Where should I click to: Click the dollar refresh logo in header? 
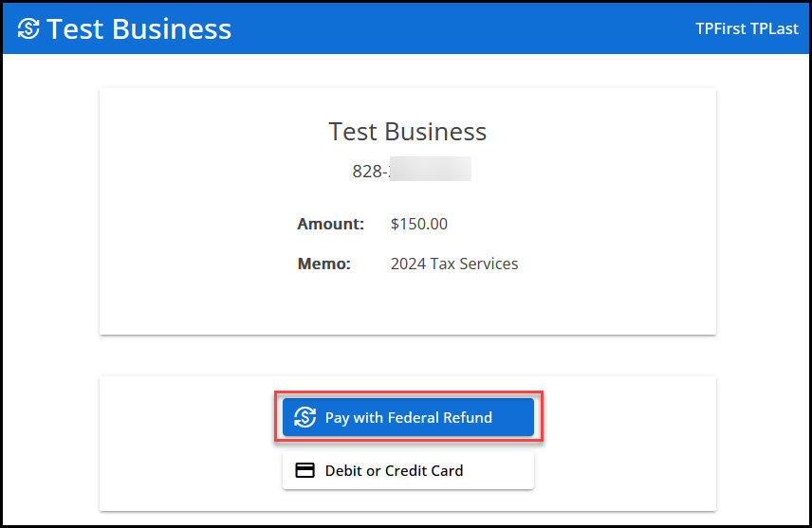[x=29, y=28]
